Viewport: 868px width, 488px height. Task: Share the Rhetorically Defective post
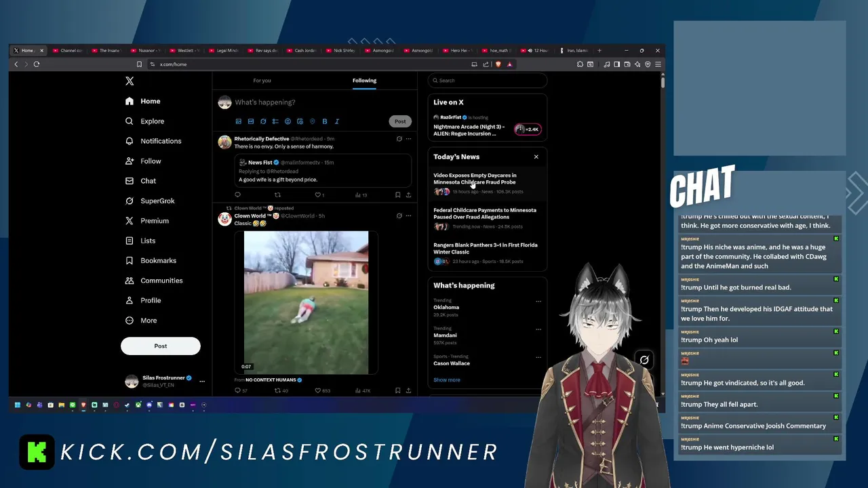(x=408, y=195)
